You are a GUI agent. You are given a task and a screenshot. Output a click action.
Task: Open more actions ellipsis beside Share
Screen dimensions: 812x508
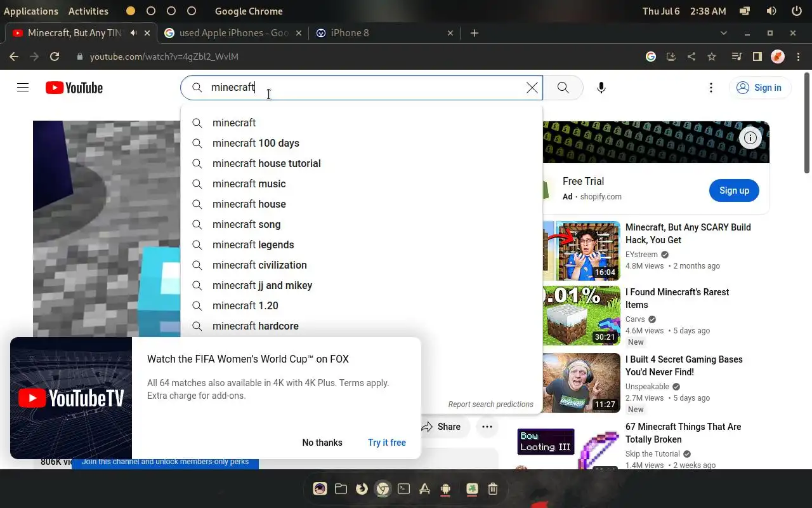click(487, 427)
